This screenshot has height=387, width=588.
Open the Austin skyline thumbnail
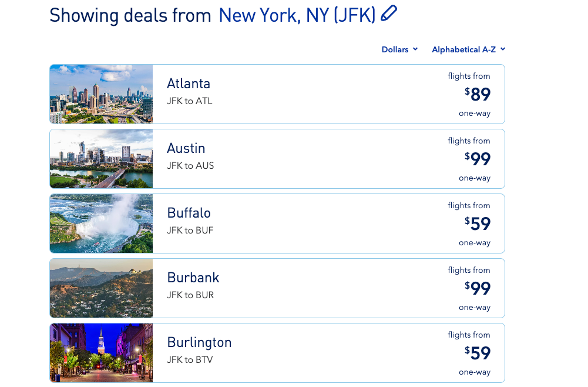pos(101,159)
